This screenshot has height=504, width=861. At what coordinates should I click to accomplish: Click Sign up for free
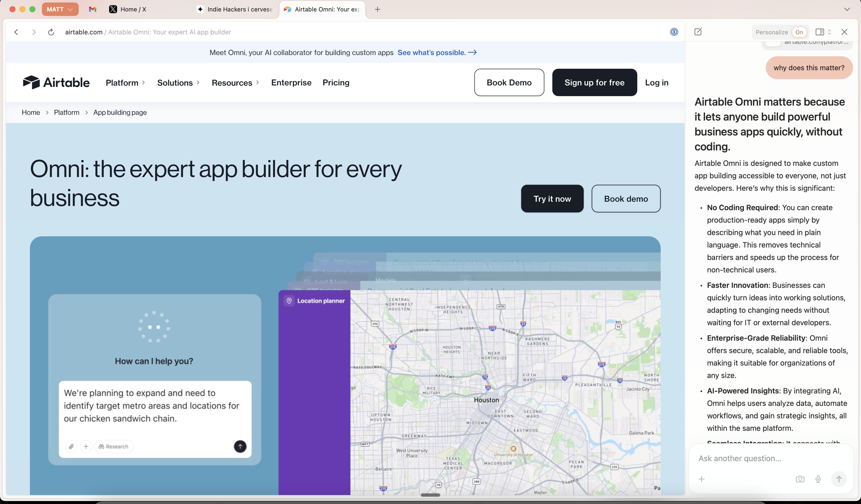[x=594, y=82]
